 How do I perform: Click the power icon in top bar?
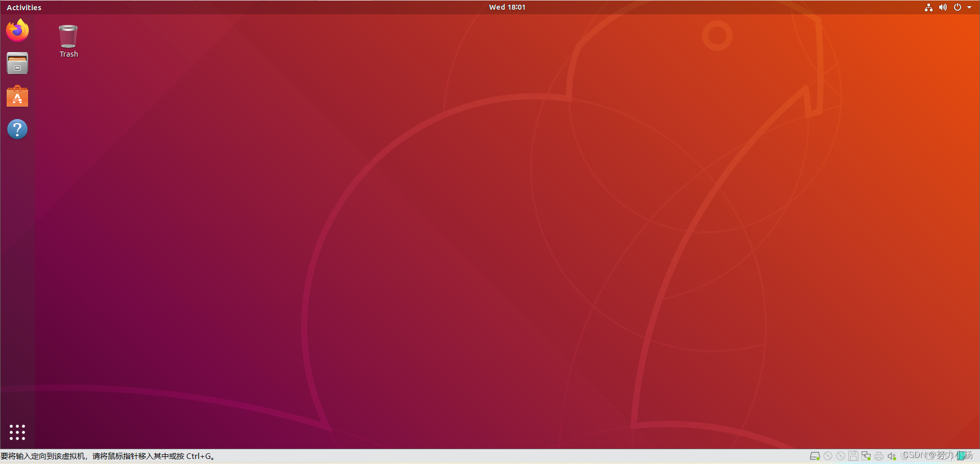point(958,7)
